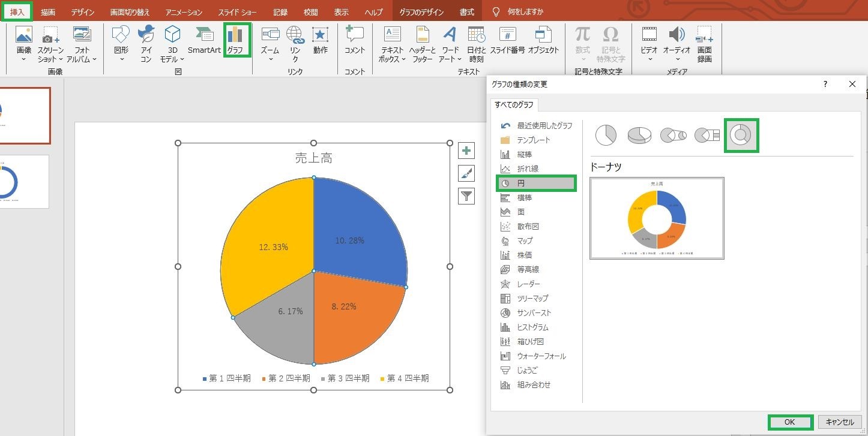Screen dimensions: 868x436
Task: Select the pie of pie subtype icon
Action: (674, 136)
